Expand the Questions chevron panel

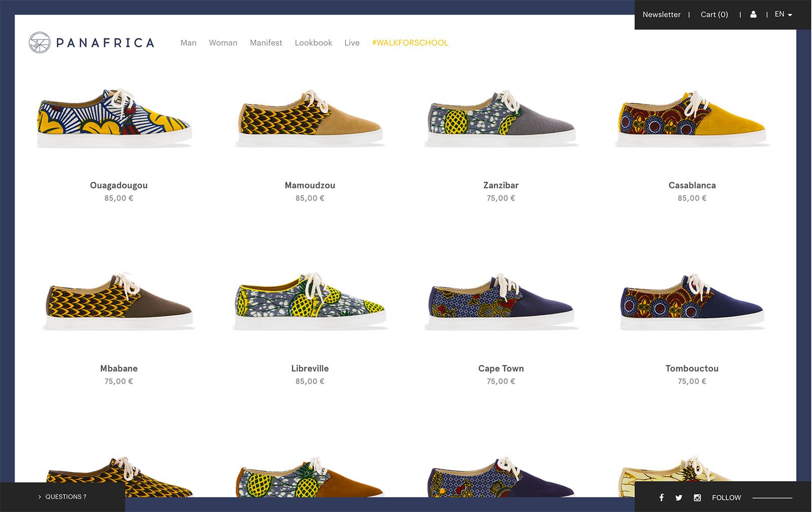click(62, 497)
